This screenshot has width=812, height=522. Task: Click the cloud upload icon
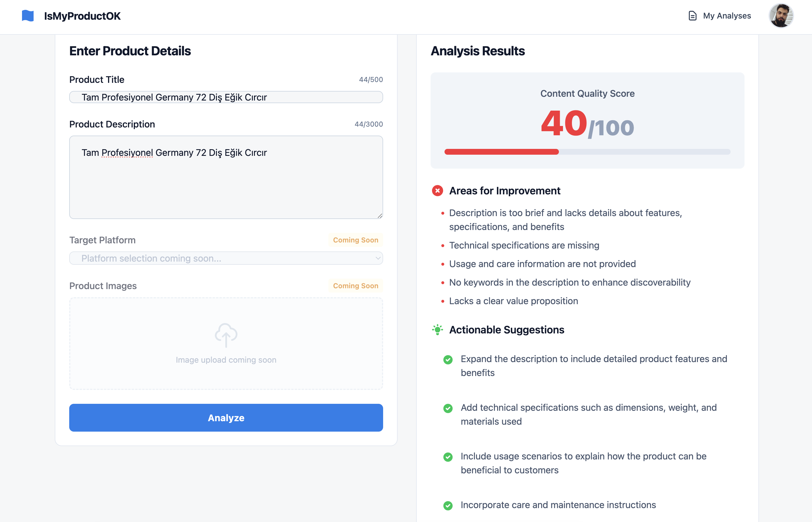pos(226,335)
